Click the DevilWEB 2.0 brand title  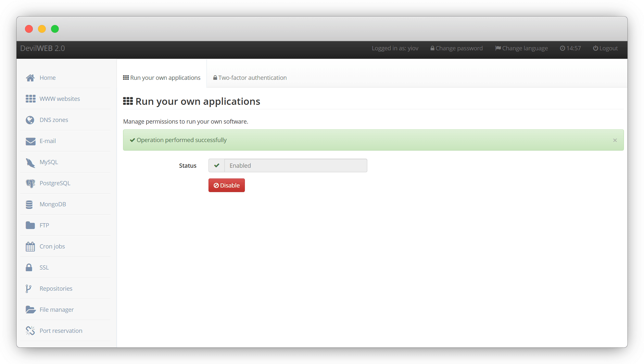click(43, 48)
